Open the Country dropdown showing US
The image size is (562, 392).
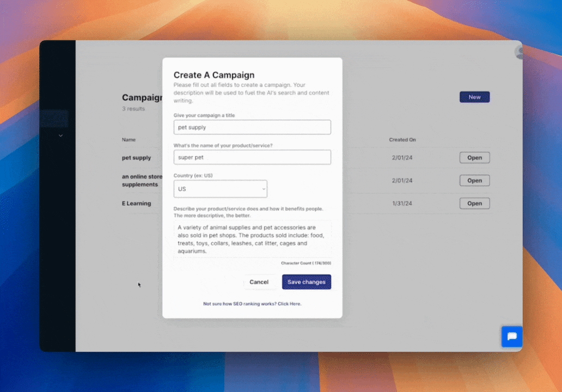tap(219, 189)
